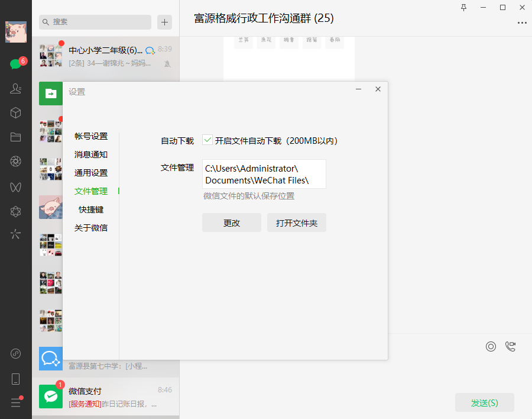Click the mobile phone icon in sidebar

(15, 379)
